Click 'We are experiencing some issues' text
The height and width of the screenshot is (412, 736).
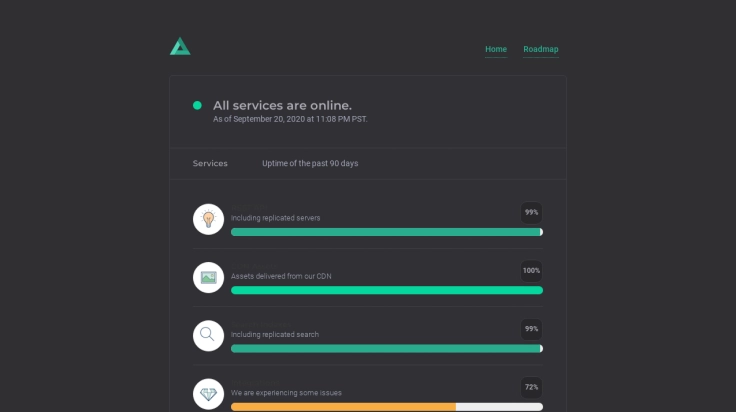[x=286, y=393]
